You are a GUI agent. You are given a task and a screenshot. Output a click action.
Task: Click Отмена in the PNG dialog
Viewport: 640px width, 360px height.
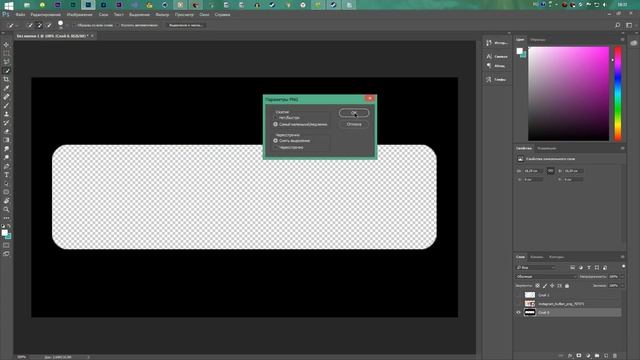pyautogui.click(x=354, y=124)
